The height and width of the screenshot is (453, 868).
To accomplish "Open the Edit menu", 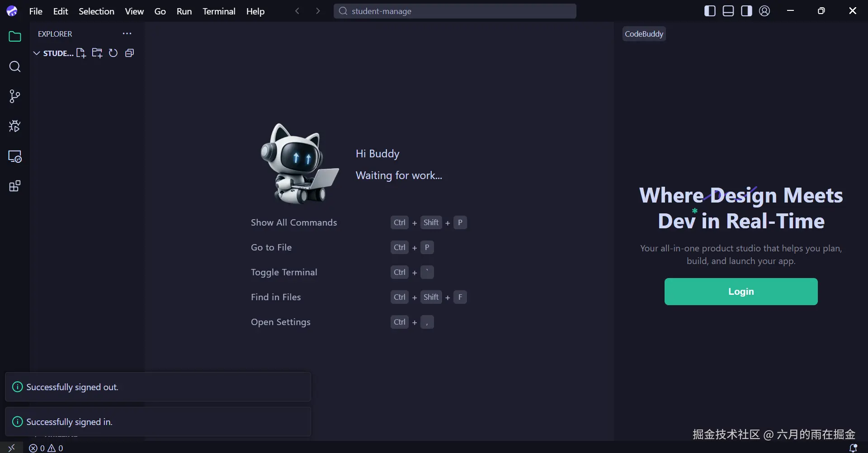I will point(61,11).
